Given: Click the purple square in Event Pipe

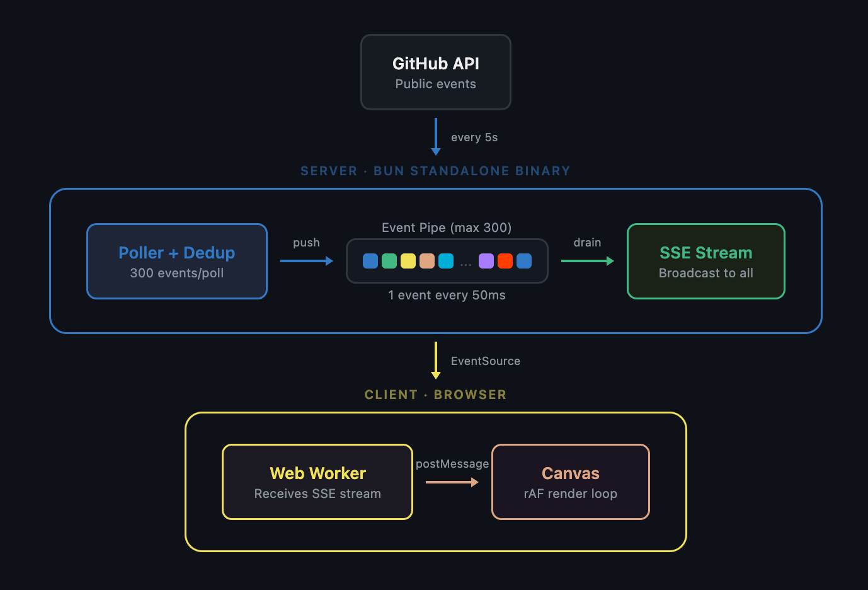Looking at the screenshot, I should point(486,261).
